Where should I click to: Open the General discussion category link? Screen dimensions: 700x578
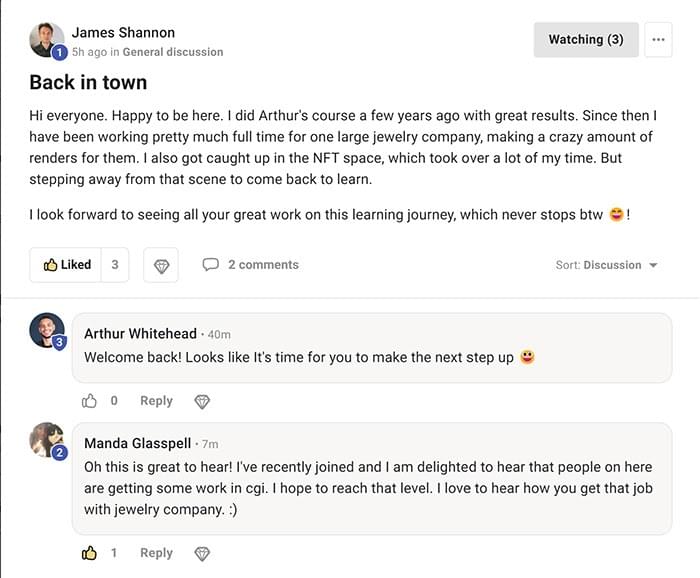tap(173, 52)
